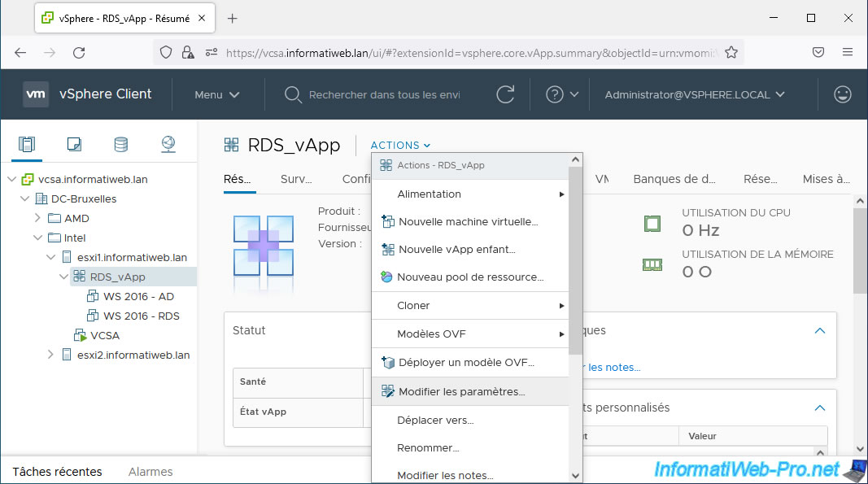This screenshot has height=484, width=868.
Task: Choose Déplacer vers...
Action: tap(470, 421)
